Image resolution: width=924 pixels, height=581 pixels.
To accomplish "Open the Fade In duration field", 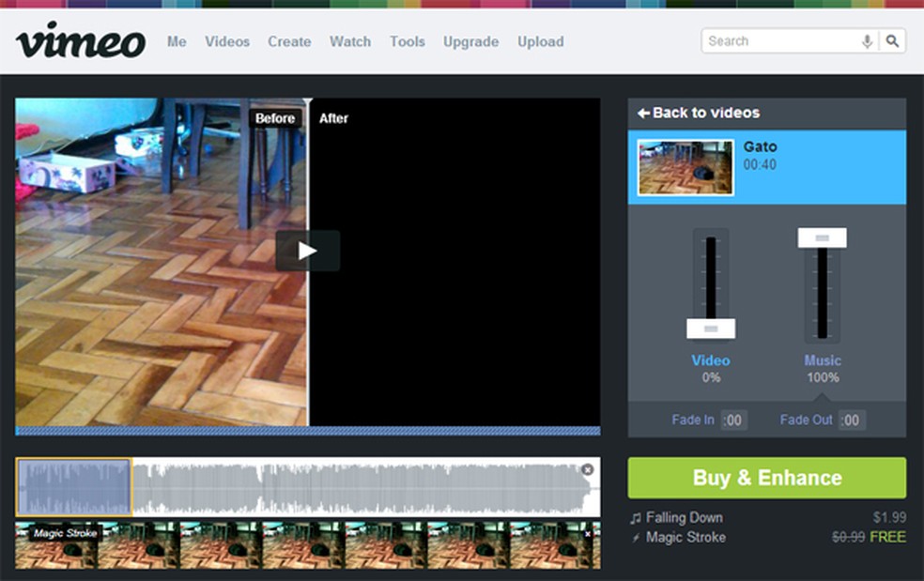I will [x=735, y=420].
